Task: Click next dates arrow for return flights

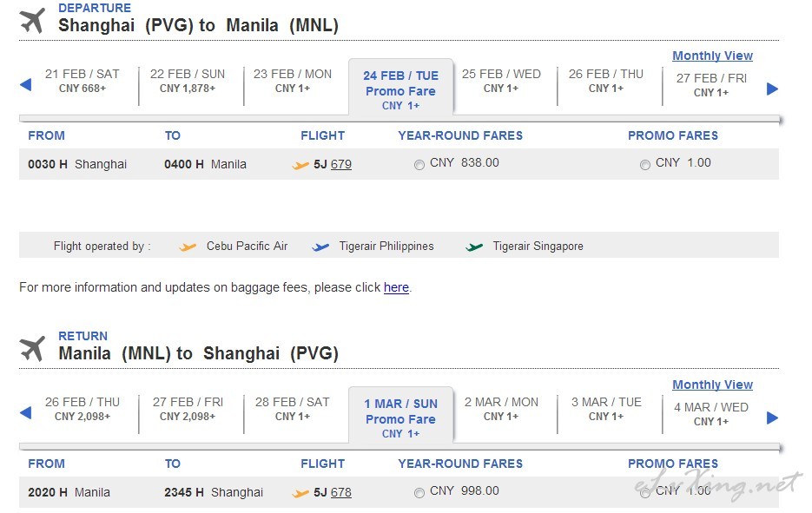Action: pos(772,418)
